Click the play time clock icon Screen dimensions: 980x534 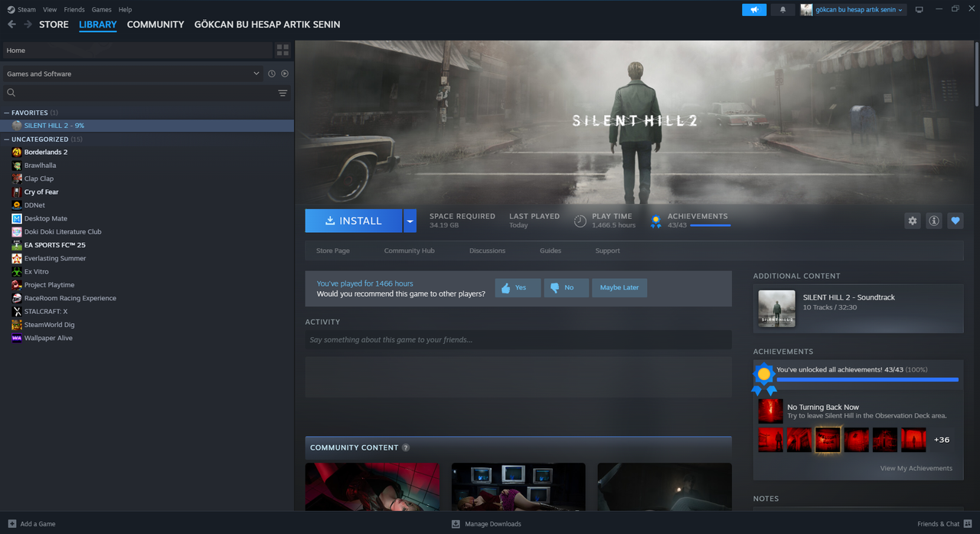pos(580,221)
